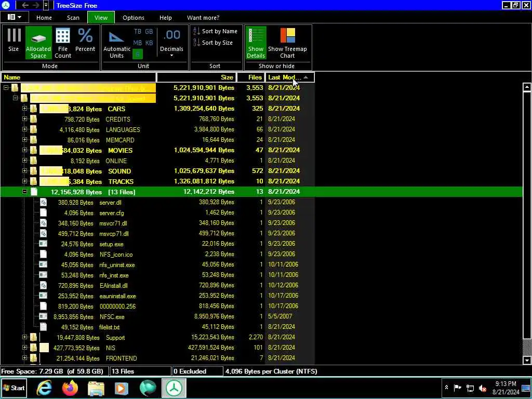The width and height of the screenshot is (532, 399).
Task: Select the NFS_icon.ico file icon
Action: (43, 254)
